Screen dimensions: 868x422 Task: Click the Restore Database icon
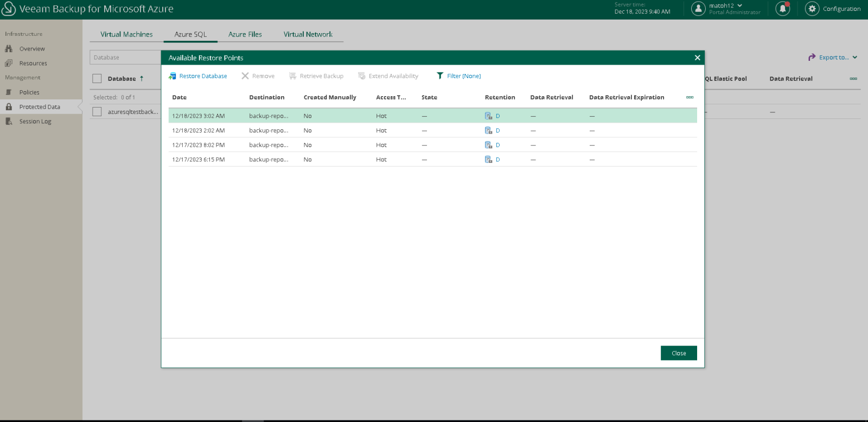pos(173,76)
